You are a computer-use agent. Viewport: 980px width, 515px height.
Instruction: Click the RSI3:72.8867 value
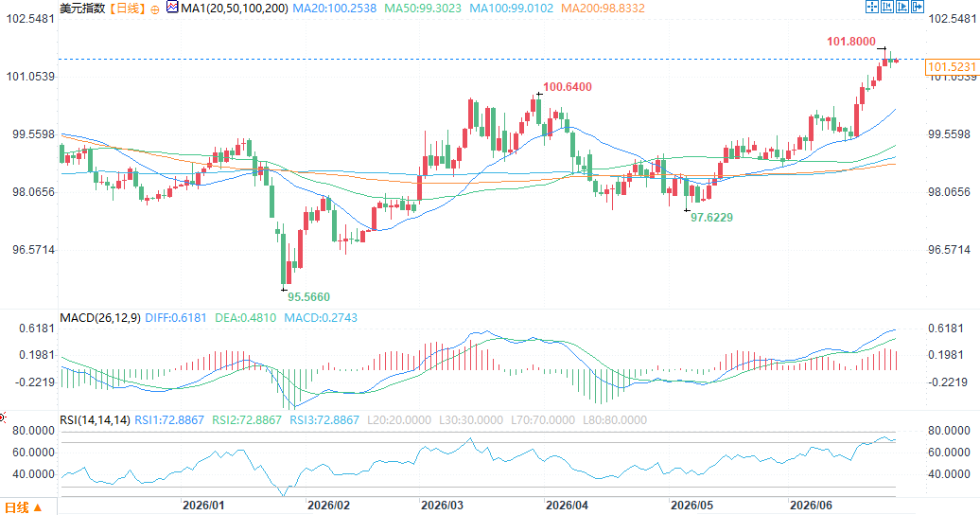point(324,420)
